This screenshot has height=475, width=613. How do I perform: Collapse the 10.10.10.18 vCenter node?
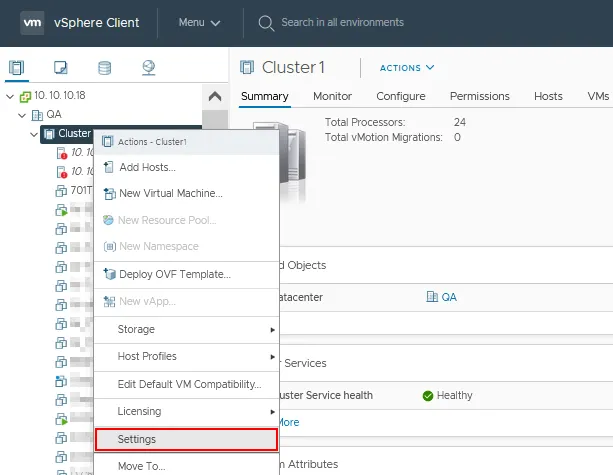(x=10, y=96)
